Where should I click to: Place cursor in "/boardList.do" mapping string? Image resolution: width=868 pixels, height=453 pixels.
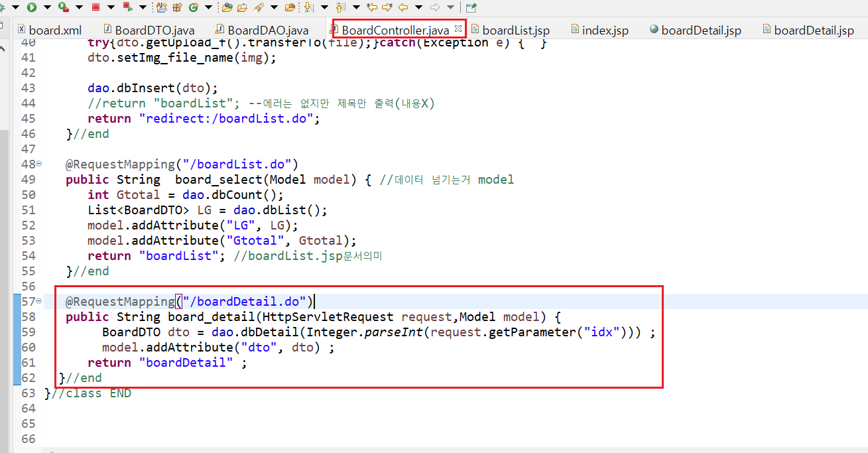pyautogui.click(x=237, y=164)
